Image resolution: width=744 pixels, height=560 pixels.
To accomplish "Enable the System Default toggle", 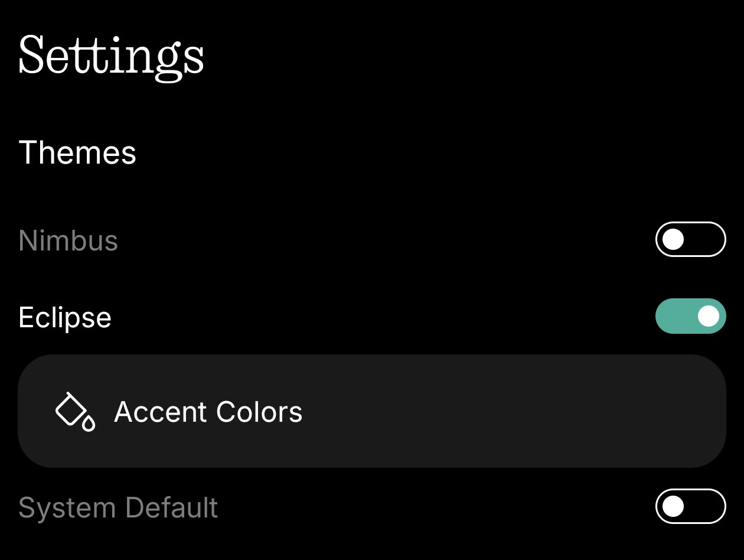I will (690, 506).
